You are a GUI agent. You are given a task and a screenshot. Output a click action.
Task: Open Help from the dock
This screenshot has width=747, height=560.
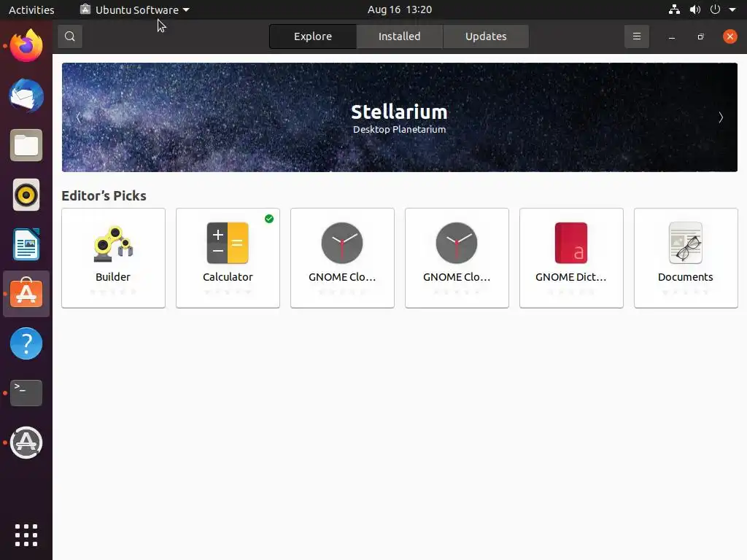click(26, 343)
